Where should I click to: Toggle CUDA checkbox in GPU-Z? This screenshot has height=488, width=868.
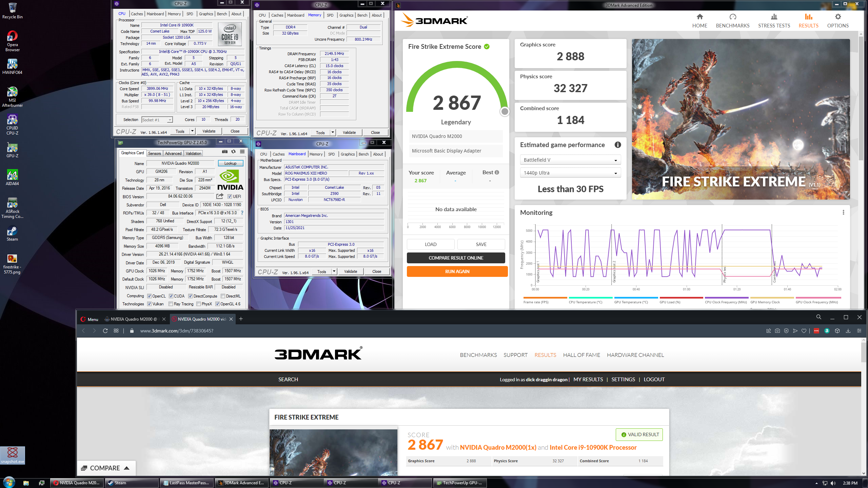(x=171, y=296)
